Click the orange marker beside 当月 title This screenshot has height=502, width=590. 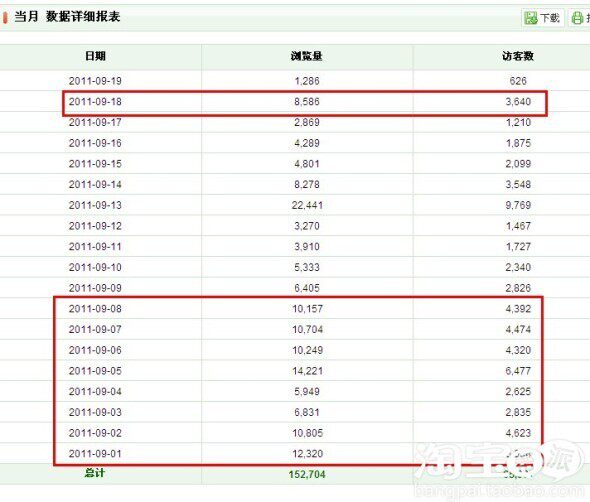(5, 17)
